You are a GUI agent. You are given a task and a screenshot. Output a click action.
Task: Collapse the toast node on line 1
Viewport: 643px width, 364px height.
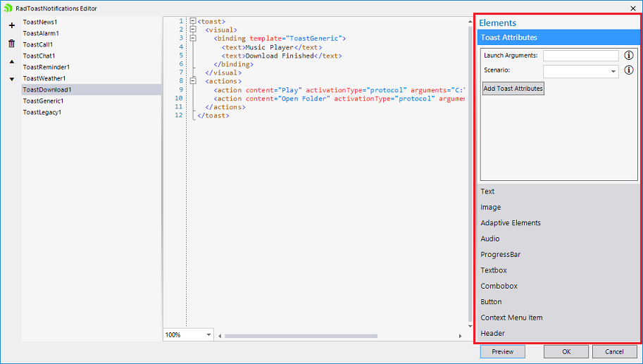[x=193, y=21]
